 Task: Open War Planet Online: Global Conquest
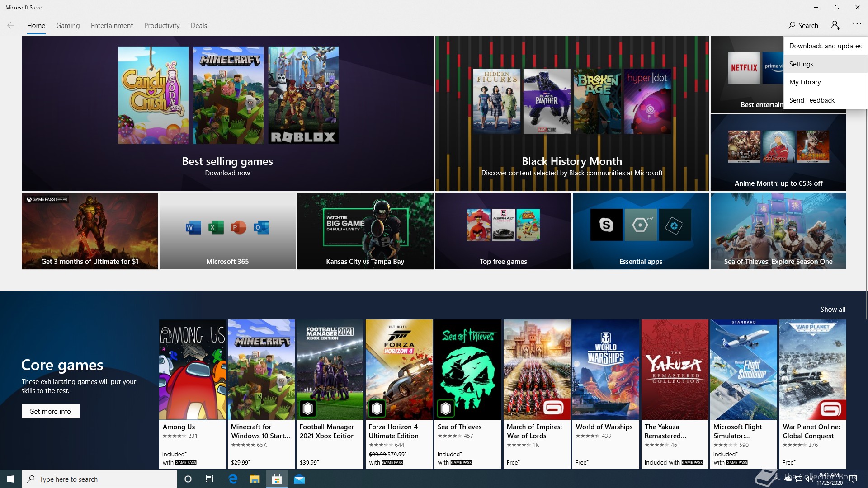(x=812, y=394)
